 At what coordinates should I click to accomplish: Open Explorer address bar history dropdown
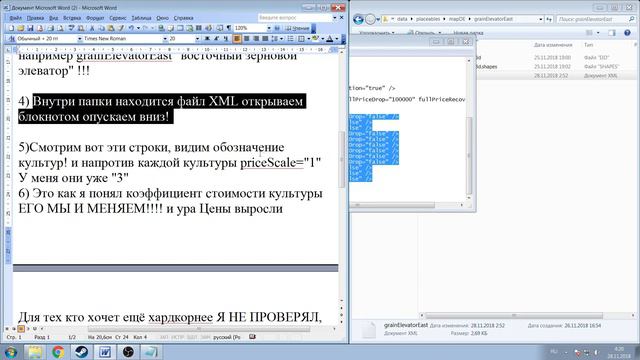[x=540, y=19]
